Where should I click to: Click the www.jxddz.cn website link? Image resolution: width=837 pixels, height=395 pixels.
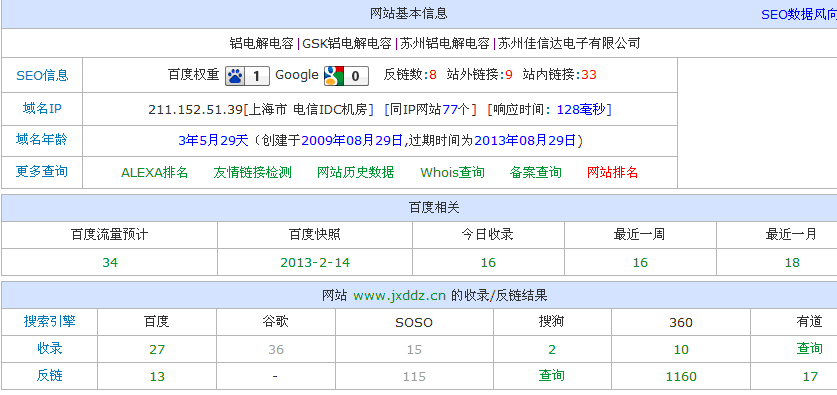coord(399,295)
